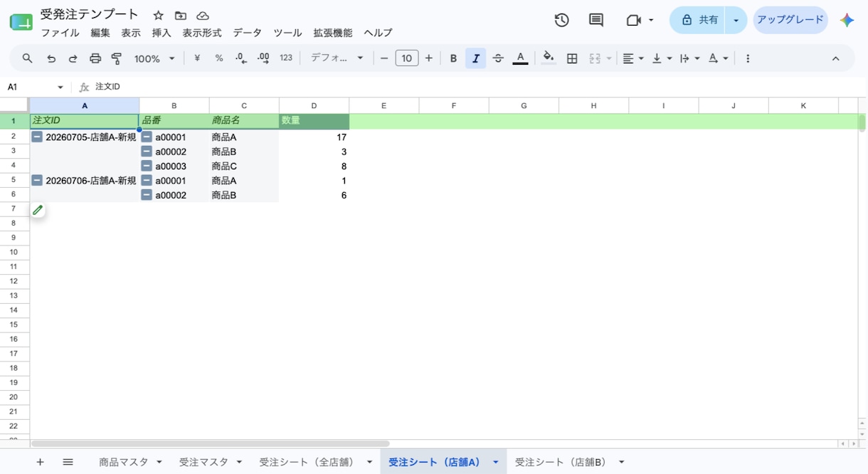868x474 pixels.
Task: Open the 編集 menu
Action: pos(100,33)
